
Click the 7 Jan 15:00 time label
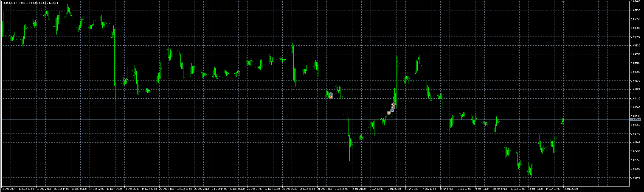(429, 189)
